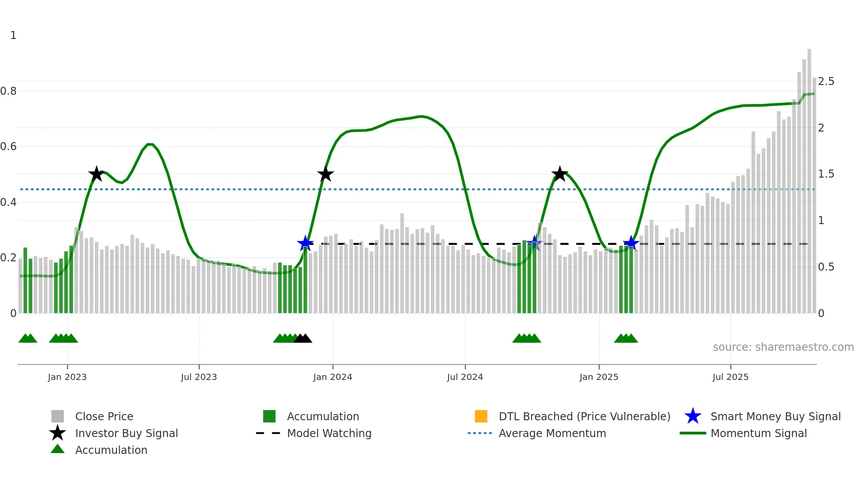Click the source: sharemaestro.com text
Screen dimensions: 868x488
[783, 347]
